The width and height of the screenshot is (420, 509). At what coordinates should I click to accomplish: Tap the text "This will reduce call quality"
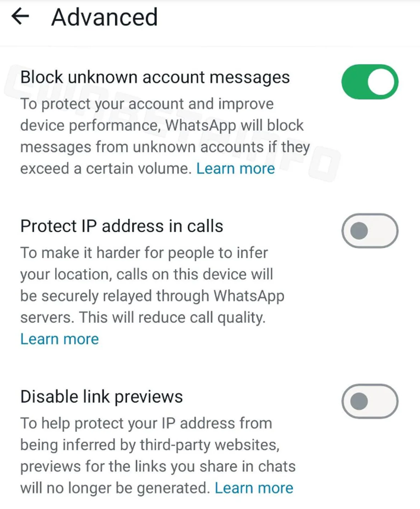coord(172,317)
